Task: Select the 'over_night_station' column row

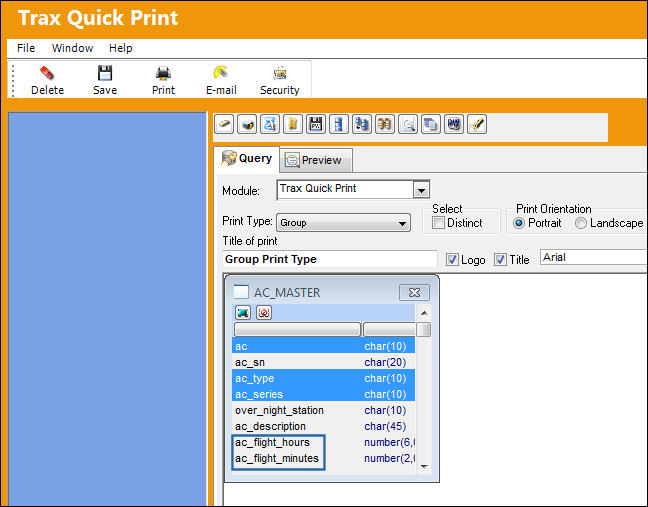Action: pos(323,410)
